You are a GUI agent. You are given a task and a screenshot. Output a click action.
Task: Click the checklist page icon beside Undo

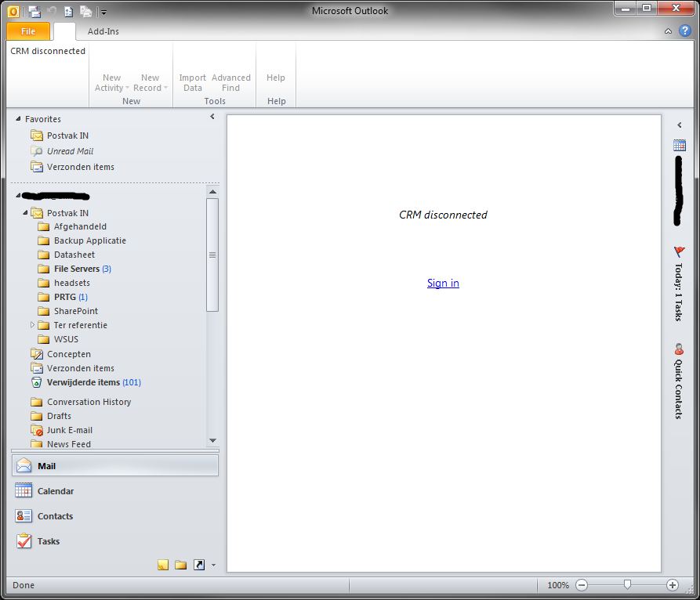click(x=69, y=12)
